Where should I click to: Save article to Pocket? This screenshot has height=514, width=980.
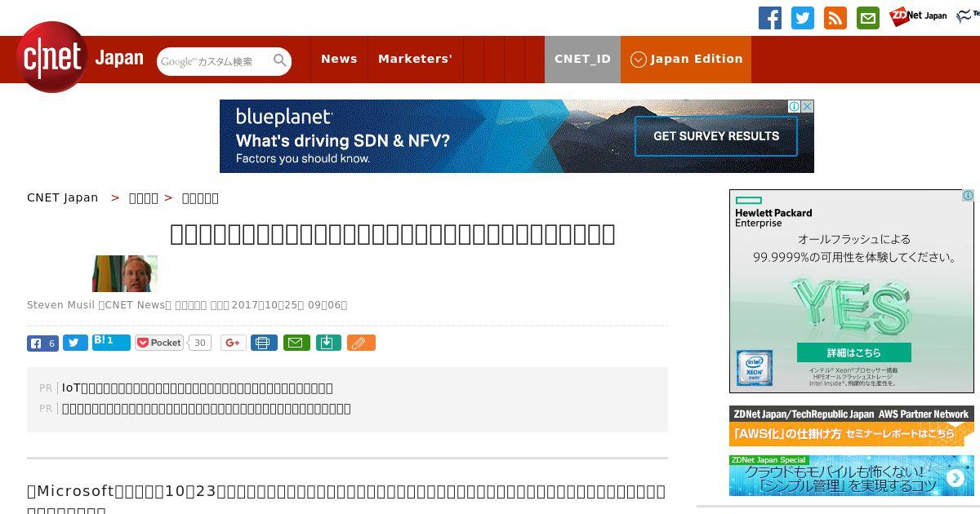(x=159, y=343)
